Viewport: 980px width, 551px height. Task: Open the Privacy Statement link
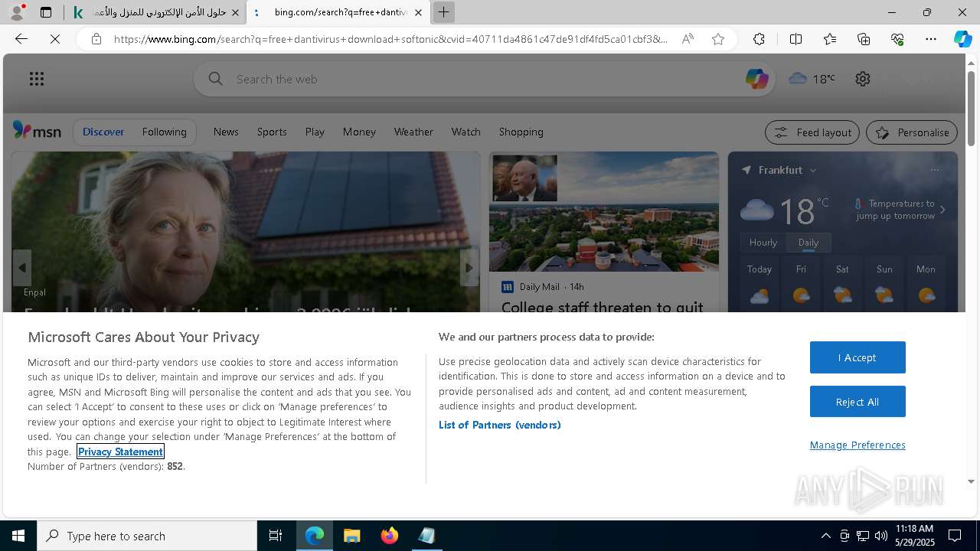[x=120, y=452]
